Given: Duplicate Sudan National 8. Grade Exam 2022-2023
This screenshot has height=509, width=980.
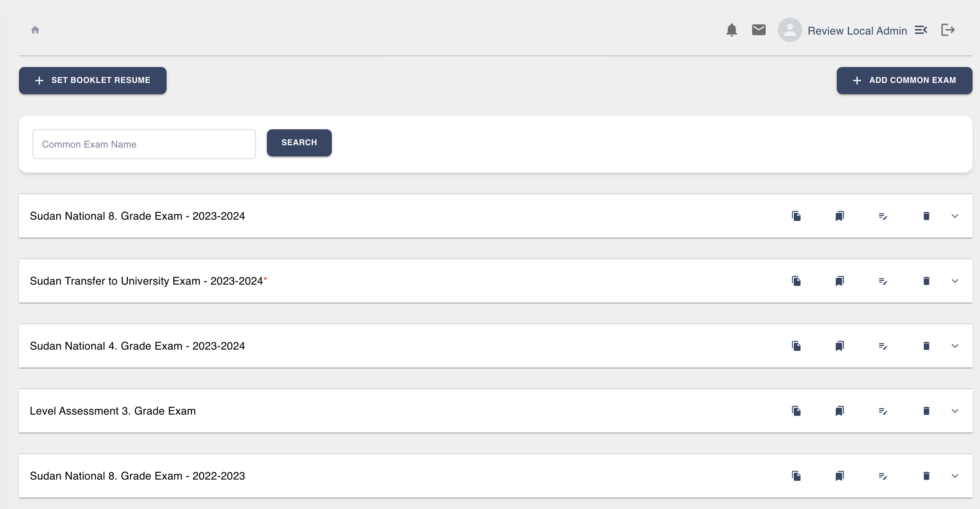Looking at the screenshot, I should point(796,476).
